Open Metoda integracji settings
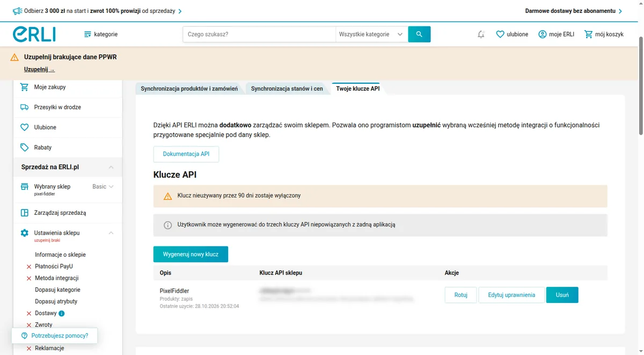644x355 pixels. (57, 278)
